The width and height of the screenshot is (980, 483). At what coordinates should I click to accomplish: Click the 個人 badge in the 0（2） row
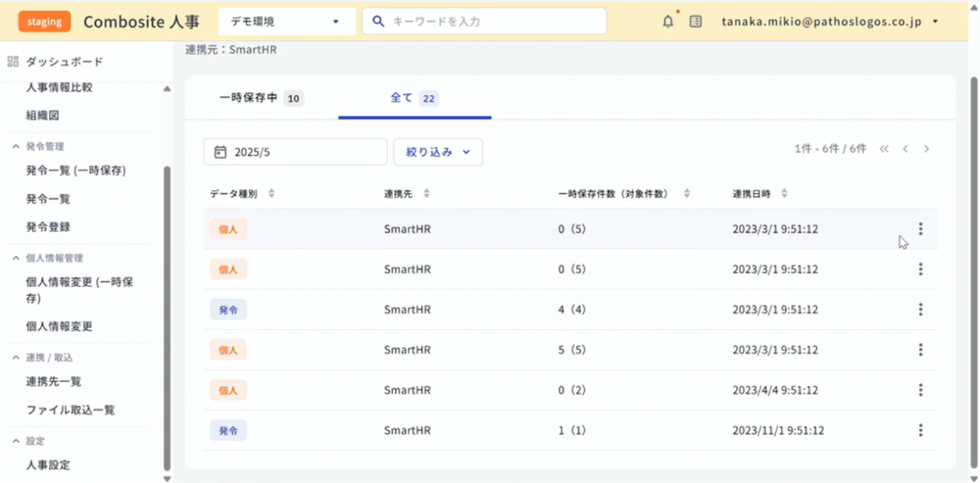click(228, 390)
